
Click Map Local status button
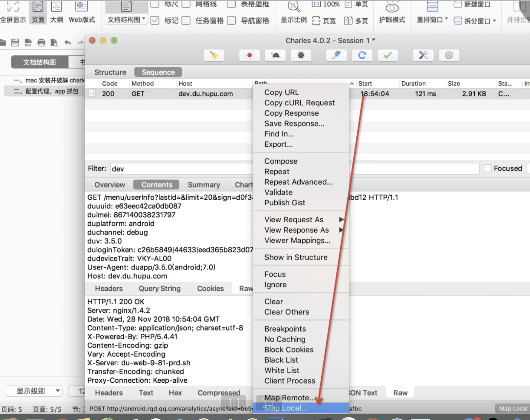click(513, 409)
